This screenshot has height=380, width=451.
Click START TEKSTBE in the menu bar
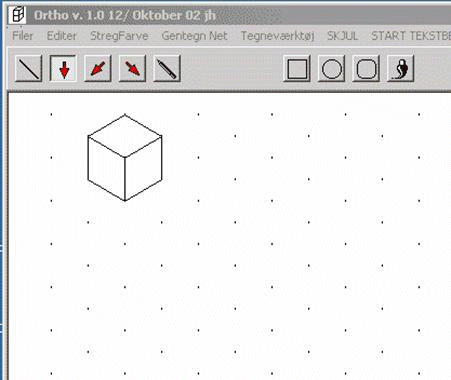[x=411, y=36]
